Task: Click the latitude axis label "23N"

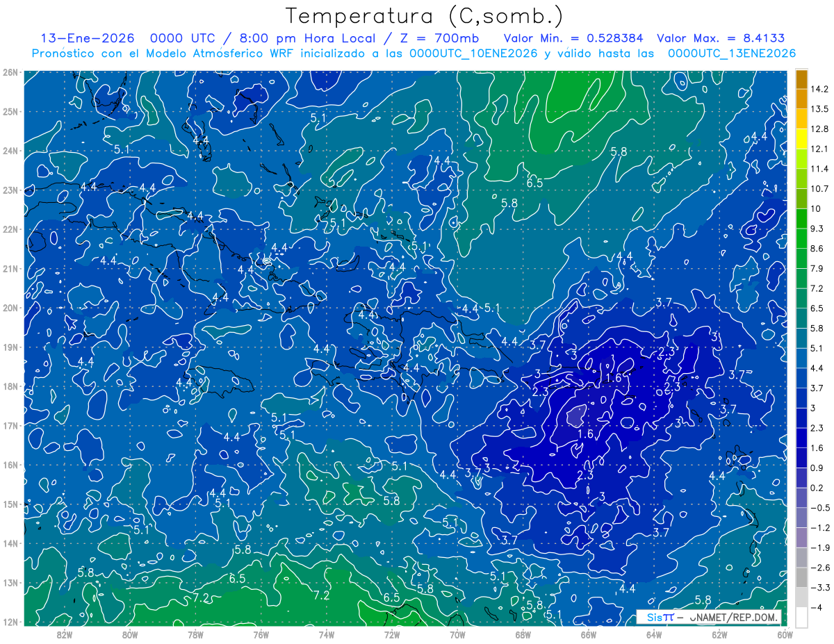Action: 10,190
